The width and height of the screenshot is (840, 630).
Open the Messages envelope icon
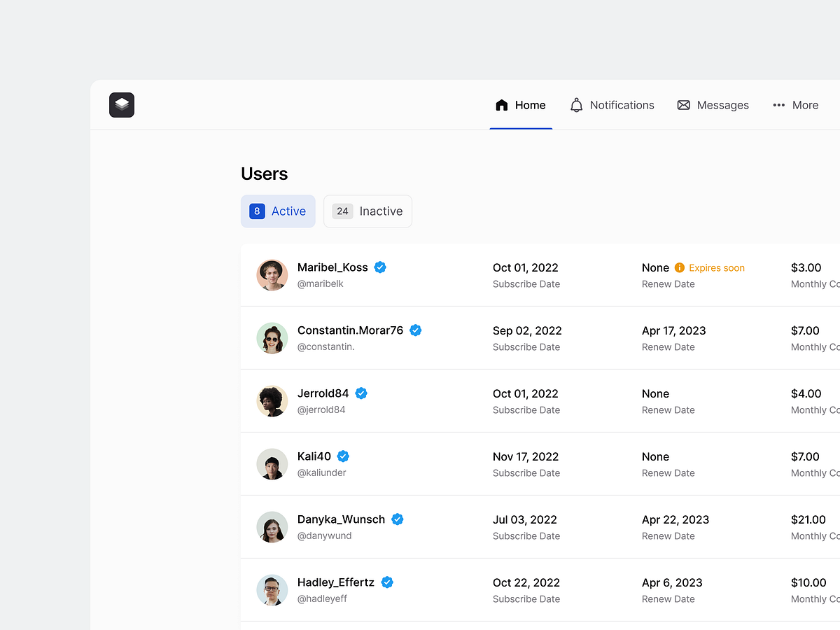tap(682, 104)
